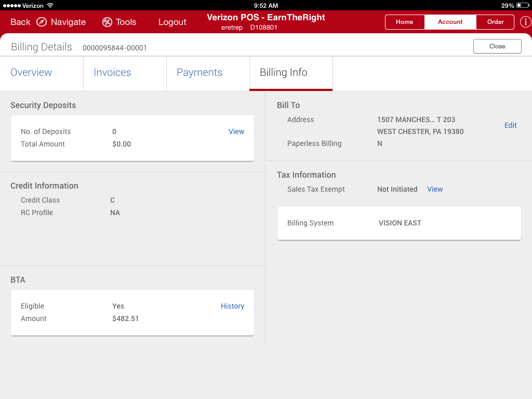Close the Billing Details panel

(497, 46)
